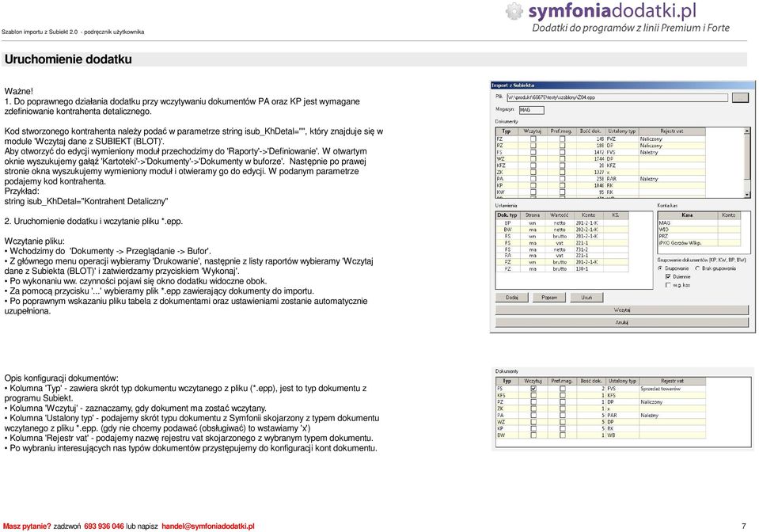Screen dimensions: 759x532
Task: Click the email handel@symfoniadodatki.pl in the footer
Action: point(208,526)
